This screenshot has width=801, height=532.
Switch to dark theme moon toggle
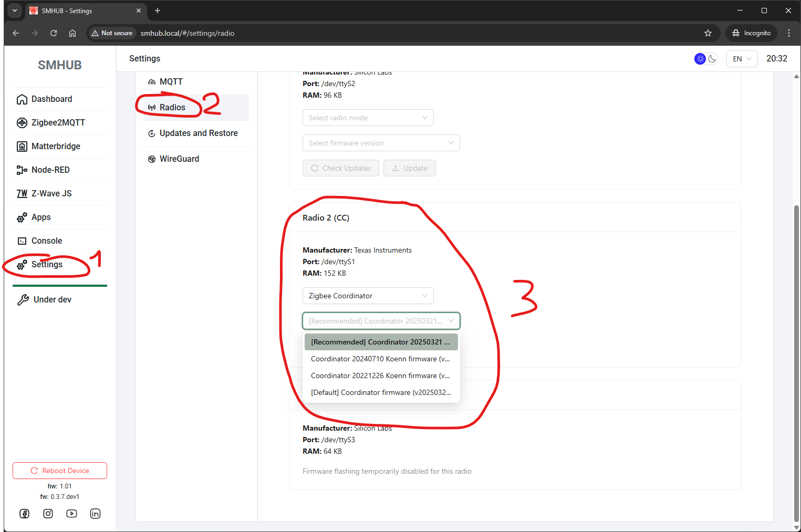click(x=712, y=59)
